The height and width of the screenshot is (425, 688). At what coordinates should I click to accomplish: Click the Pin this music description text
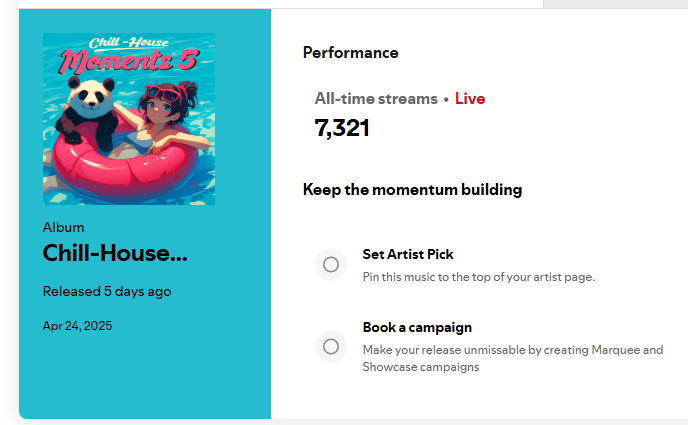pos(479,277)
